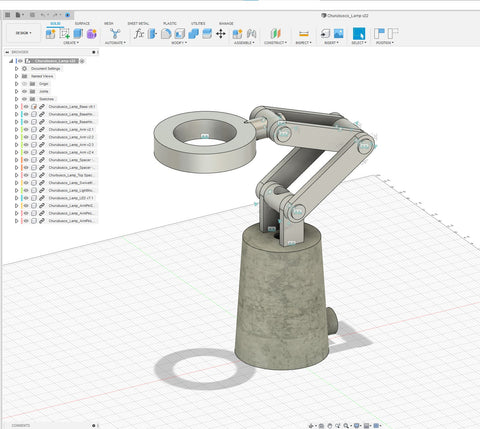Open the CONSTRUCT menu label
Viewport: 480px width, 429px height.
[x=275, y=43]
